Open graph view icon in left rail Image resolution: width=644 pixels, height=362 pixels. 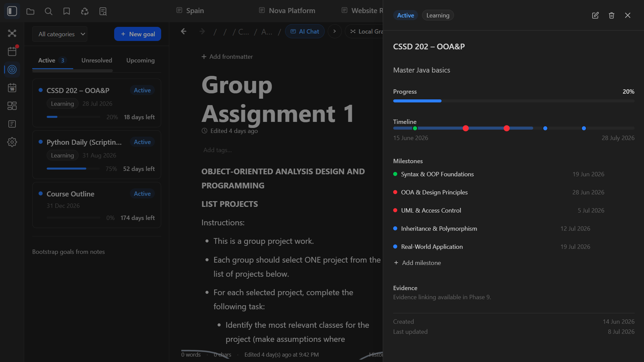12,33
